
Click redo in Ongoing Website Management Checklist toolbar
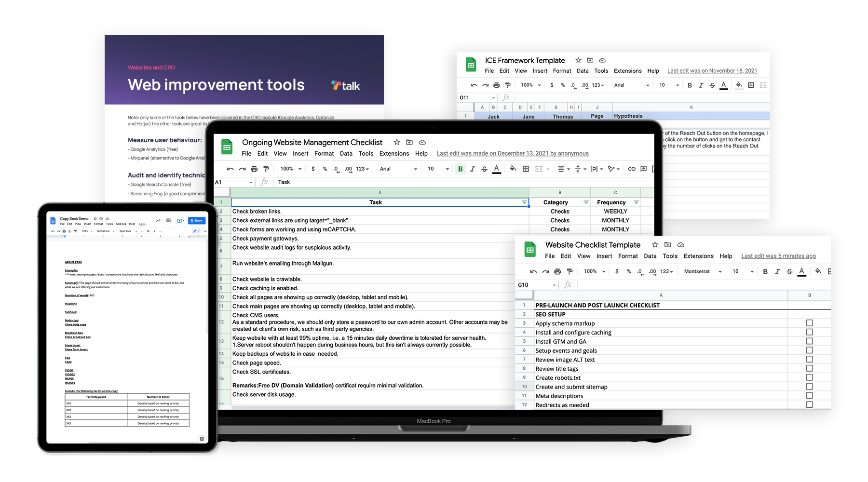pos(242,169)
